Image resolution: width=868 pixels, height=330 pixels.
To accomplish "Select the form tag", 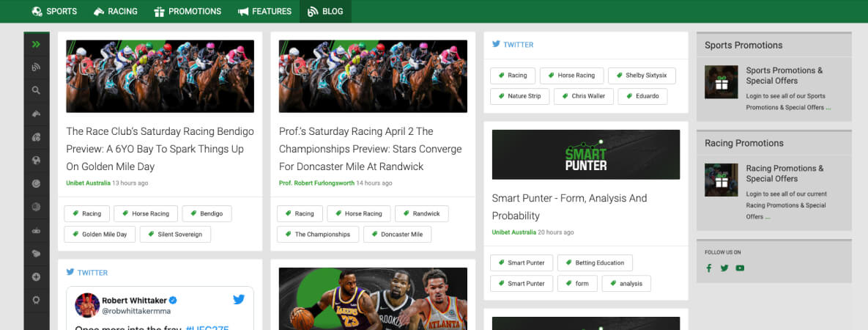I will click(x=576, y=283).
